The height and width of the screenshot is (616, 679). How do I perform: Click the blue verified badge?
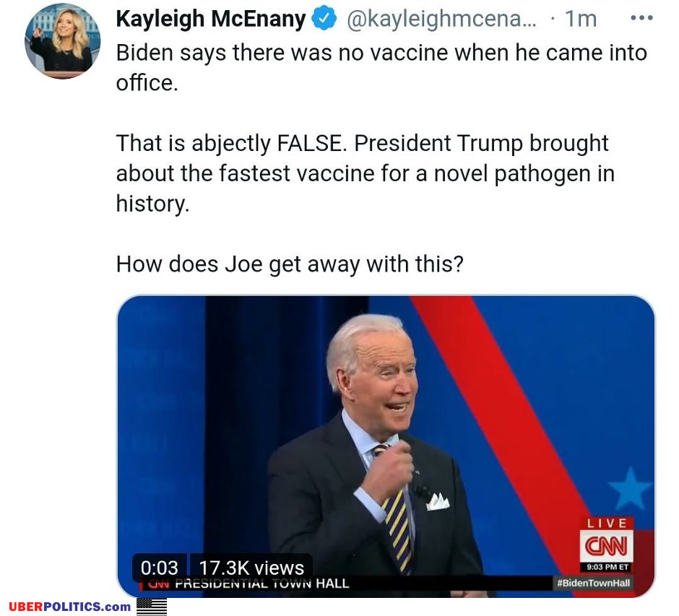click(324, 19)
